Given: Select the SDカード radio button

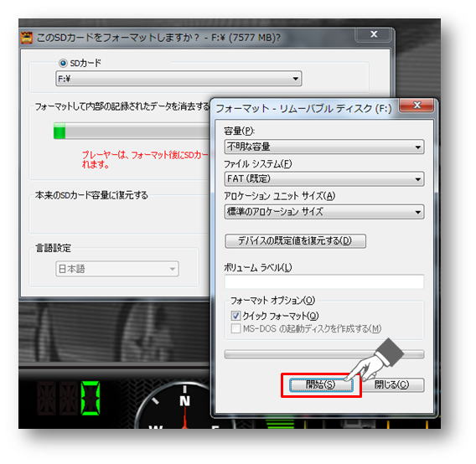Looking at the screenshot, I should coord(63,63).
